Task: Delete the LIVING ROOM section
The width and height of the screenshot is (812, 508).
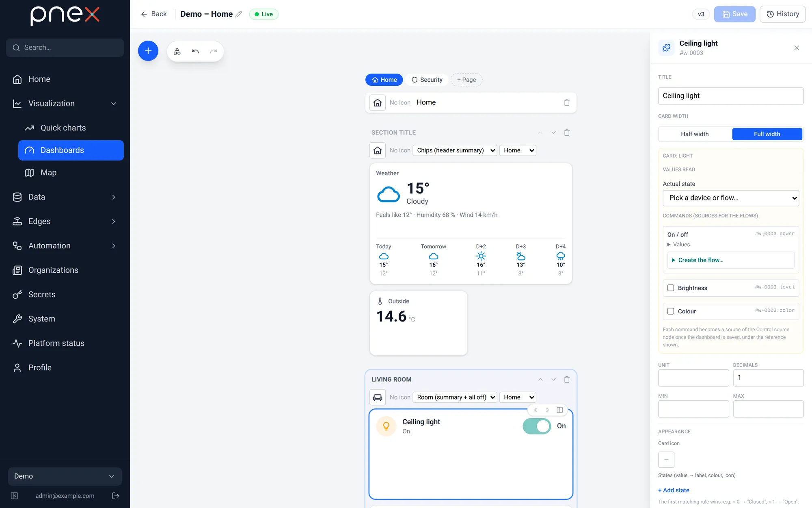Action: pos(567,380)
